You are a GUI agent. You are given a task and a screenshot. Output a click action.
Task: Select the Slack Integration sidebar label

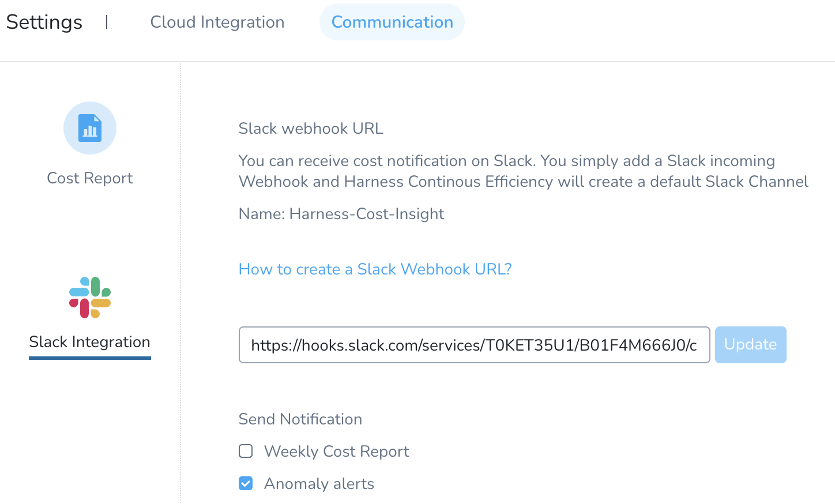(90, 341)
